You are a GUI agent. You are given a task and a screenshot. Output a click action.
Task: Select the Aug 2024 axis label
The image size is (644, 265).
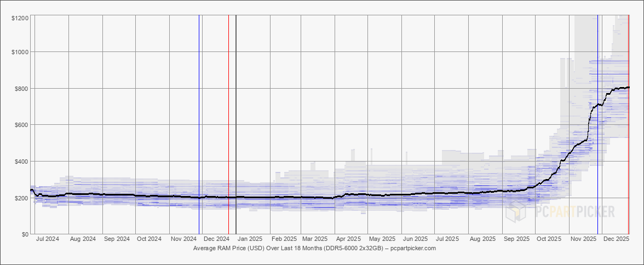point(83,239)
